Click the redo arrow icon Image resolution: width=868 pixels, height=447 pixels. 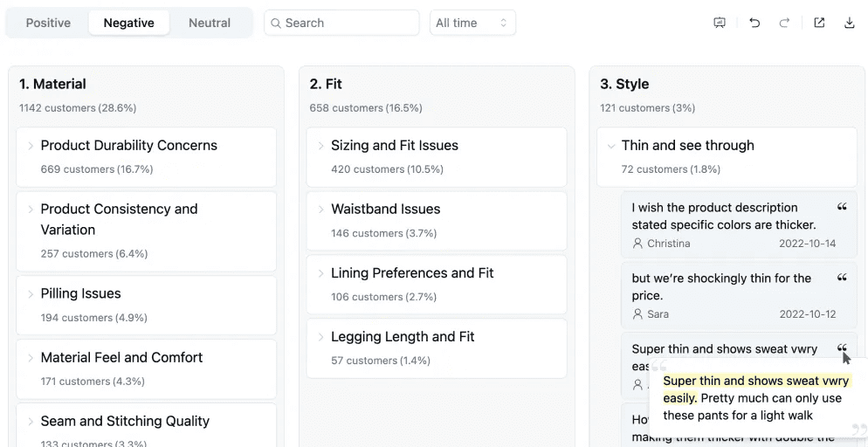784,23
